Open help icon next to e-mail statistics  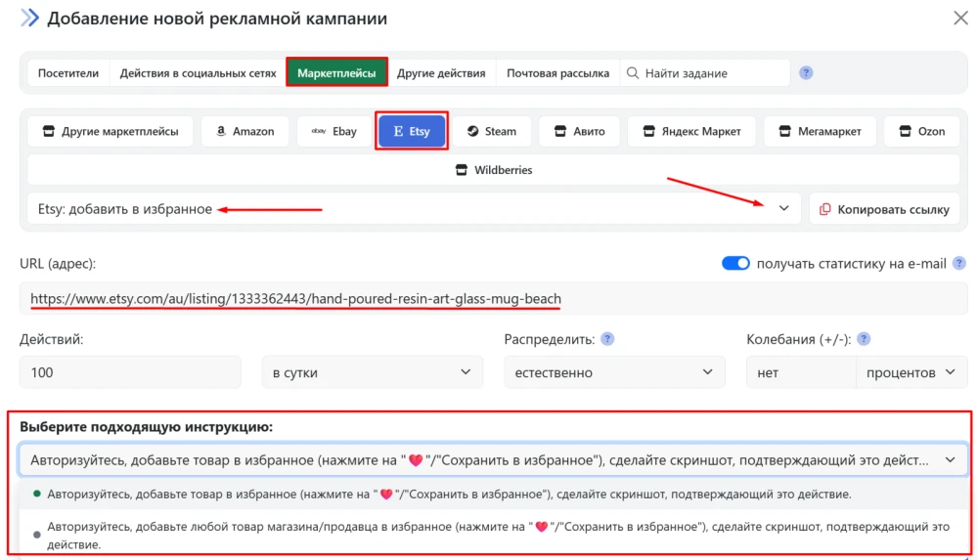click(960, 263)
